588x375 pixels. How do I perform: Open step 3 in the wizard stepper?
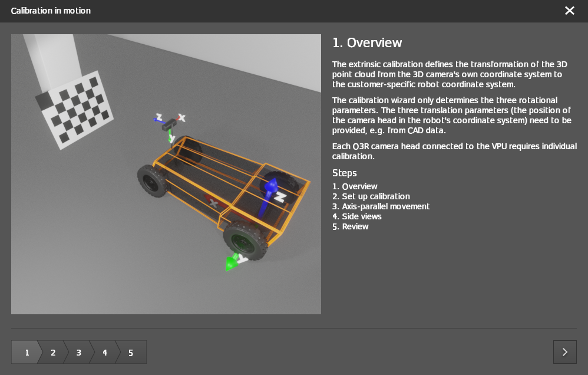click(78, 353)
